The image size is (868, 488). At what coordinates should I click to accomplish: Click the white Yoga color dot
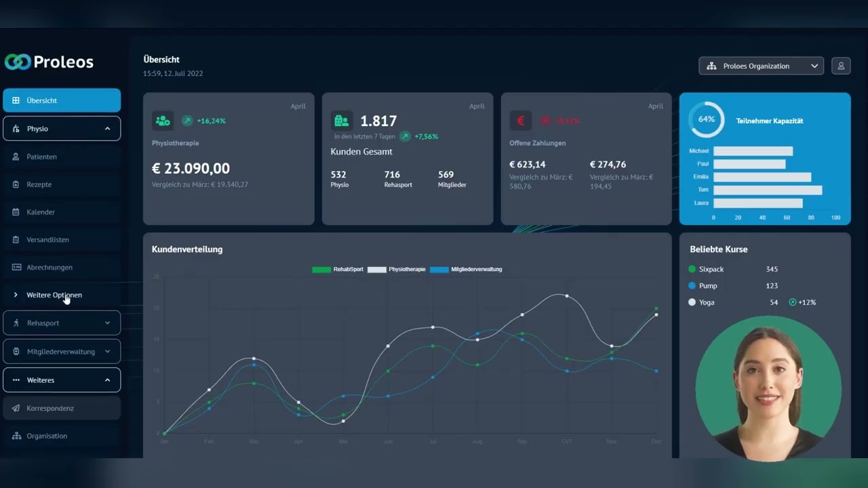pyautogui.click(x=692, y=302)
